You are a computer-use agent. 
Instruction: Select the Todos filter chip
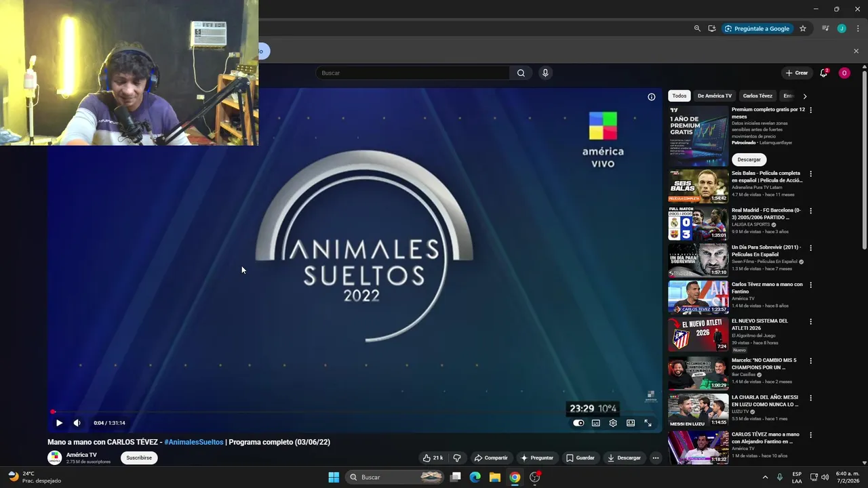point(679,96)
